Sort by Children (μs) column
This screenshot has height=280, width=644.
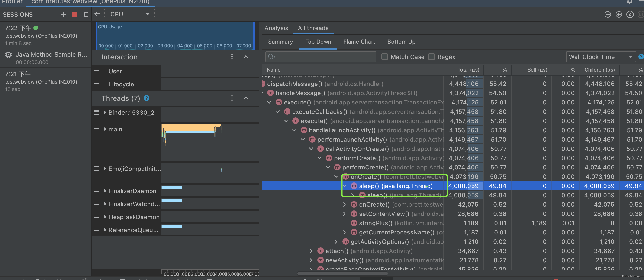[x=599, y=70]
